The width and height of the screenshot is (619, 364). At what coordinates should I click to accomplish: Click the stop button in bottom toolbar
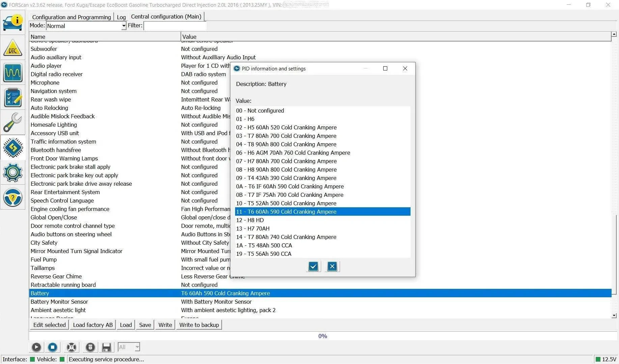click(x=52, y=347)
